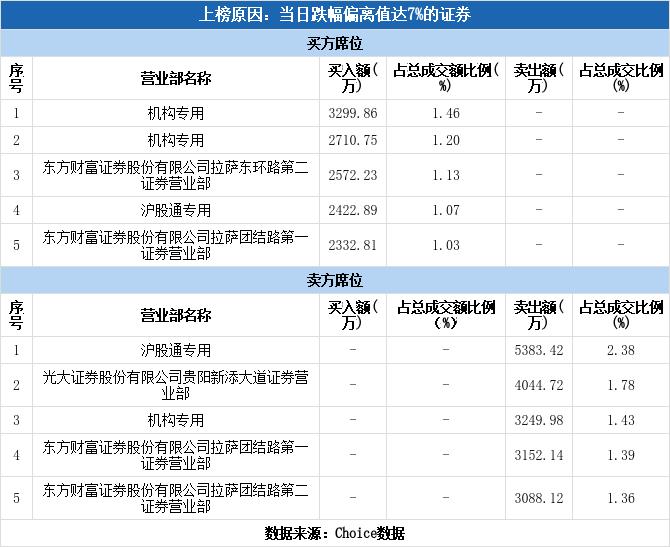Click sell amount 3088.12
This screenshot has height=547, width=670.
click(539, 498)
